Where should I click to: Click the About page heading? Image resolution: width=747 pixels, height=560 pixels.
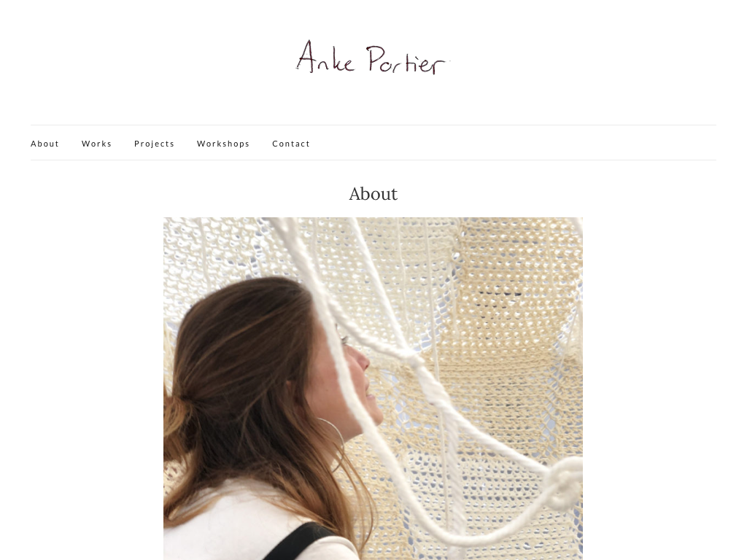(373, 194)
